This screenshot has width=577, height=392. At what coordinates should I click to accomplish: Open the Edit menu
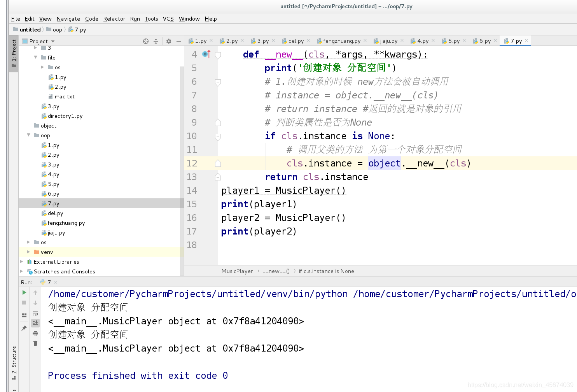pyautogui.click(x=30, y=19)
